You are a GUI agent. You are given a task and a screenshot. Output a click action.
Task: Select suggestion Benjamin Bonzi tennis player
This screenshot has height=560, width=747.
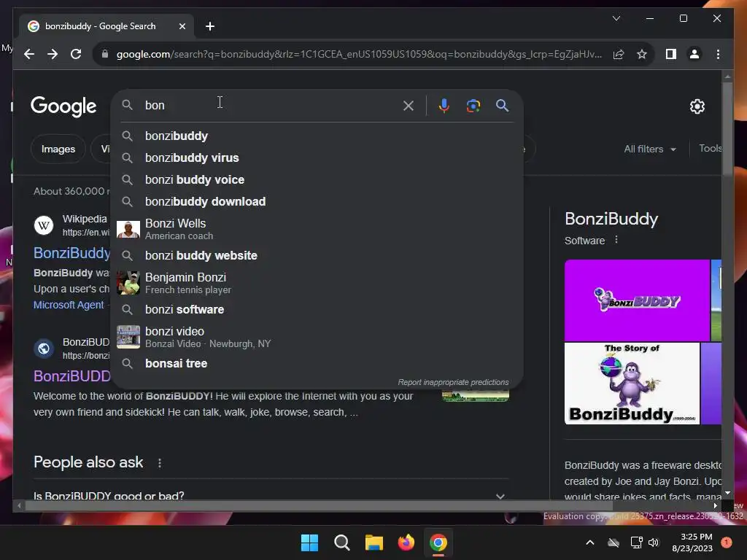tap(317, 283)
